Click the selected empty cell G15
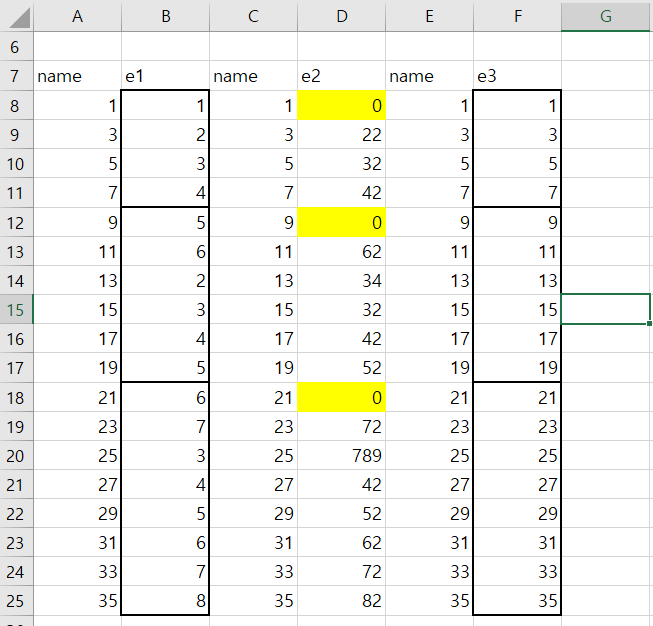 606,309
